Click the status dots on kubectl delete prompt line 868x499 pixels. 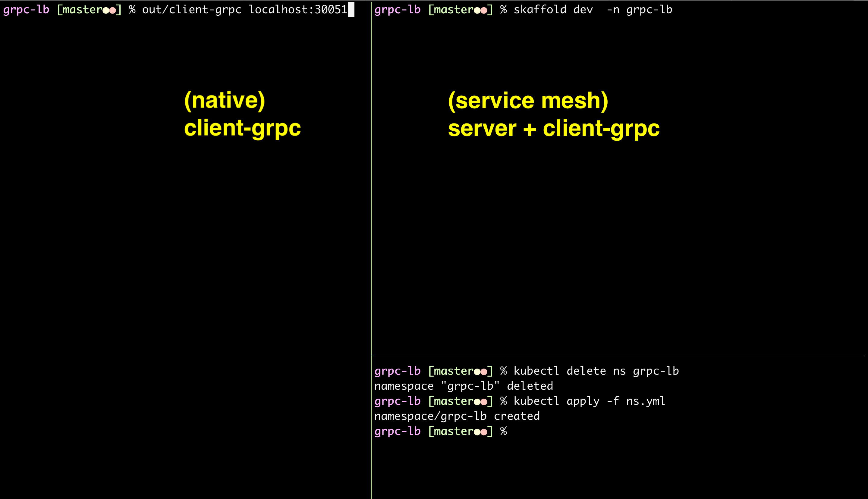(x=480, y=372)
